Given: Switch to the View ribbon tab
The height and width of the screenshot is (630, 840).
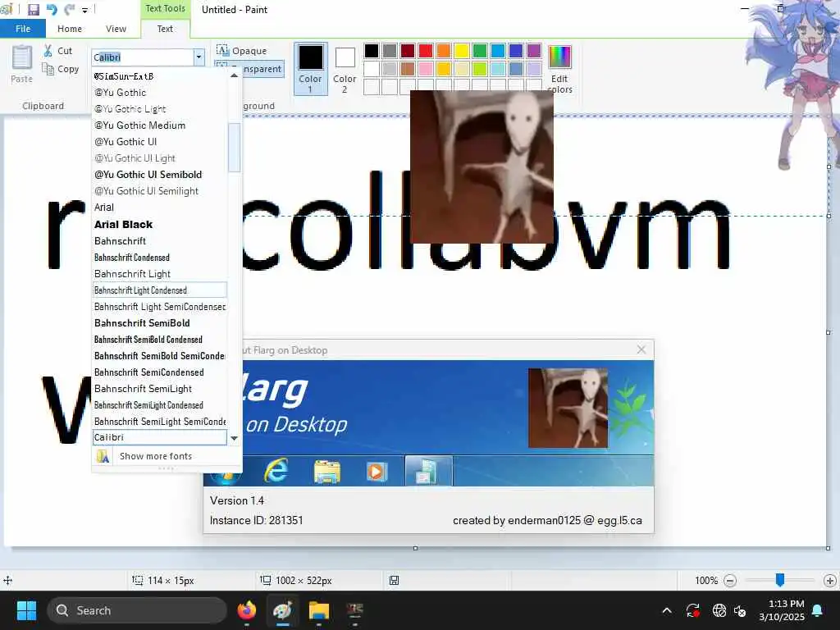Looking at the screenshot, I should 116,29.
